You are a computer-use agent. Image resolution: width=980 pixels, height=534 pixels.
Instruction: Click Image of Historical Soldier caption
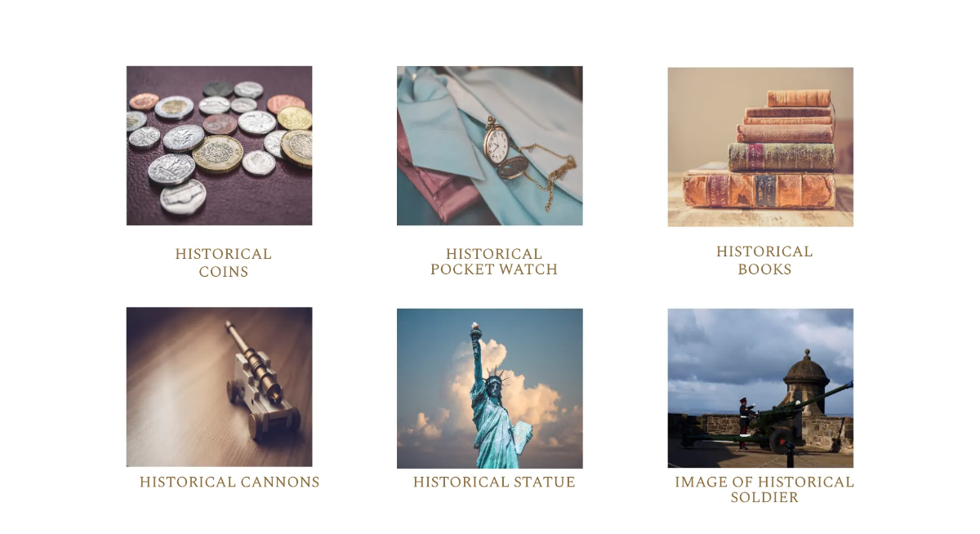click(764, 490)
